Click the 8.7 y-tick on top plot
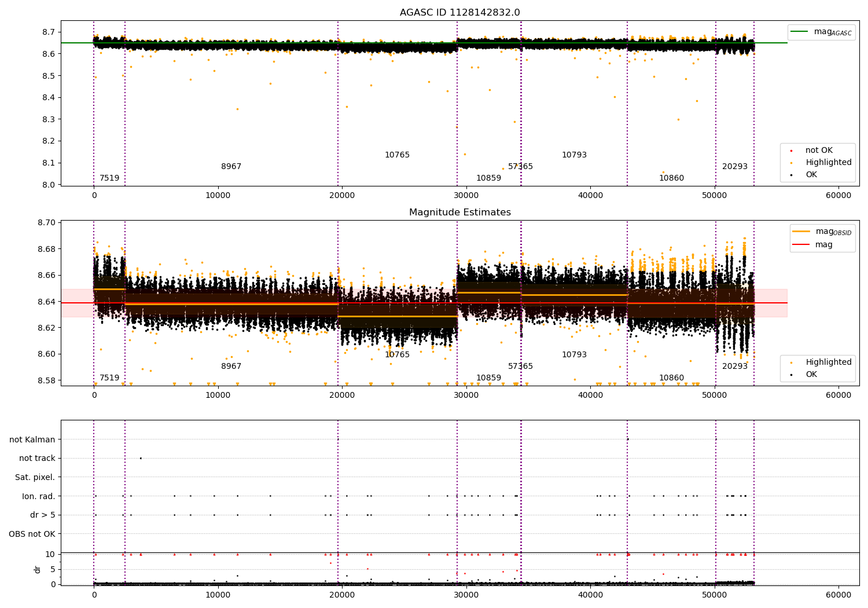Image resolution: width=868 pixels, height=608 pixels. click(49, 32)
